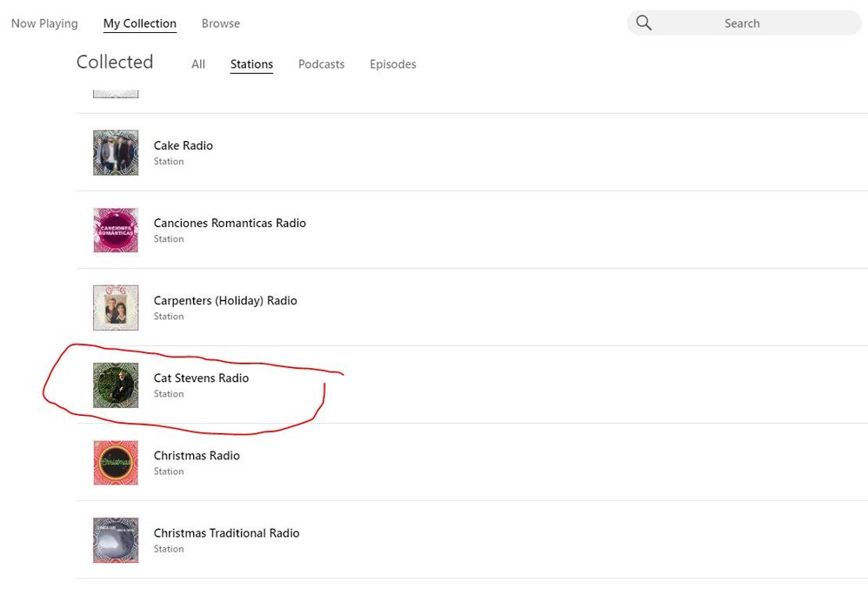Show All collected items
The height and width of the screenshot is (589, 868).
(198, 64)
